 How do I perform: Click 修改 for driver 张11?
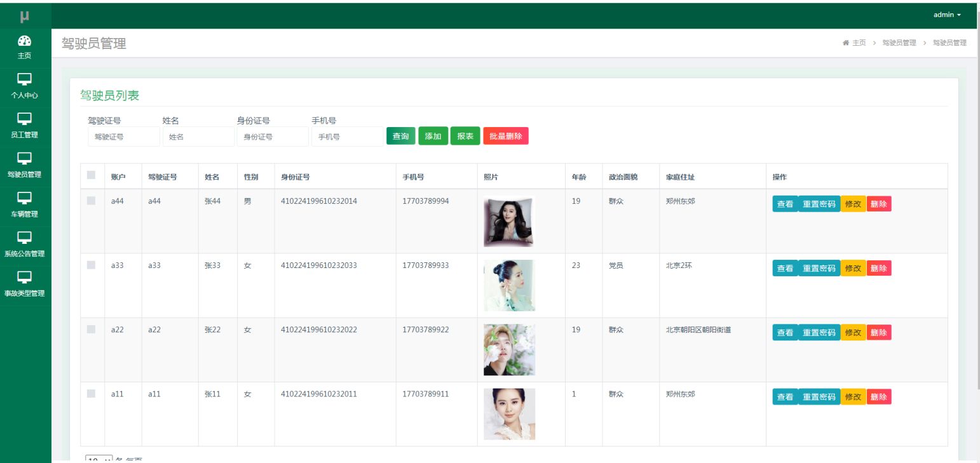[853, 396]
